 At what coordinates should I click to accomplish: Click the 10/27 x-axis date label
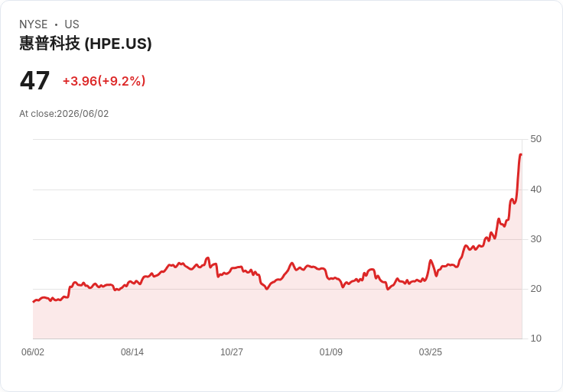tap(232, 352)
